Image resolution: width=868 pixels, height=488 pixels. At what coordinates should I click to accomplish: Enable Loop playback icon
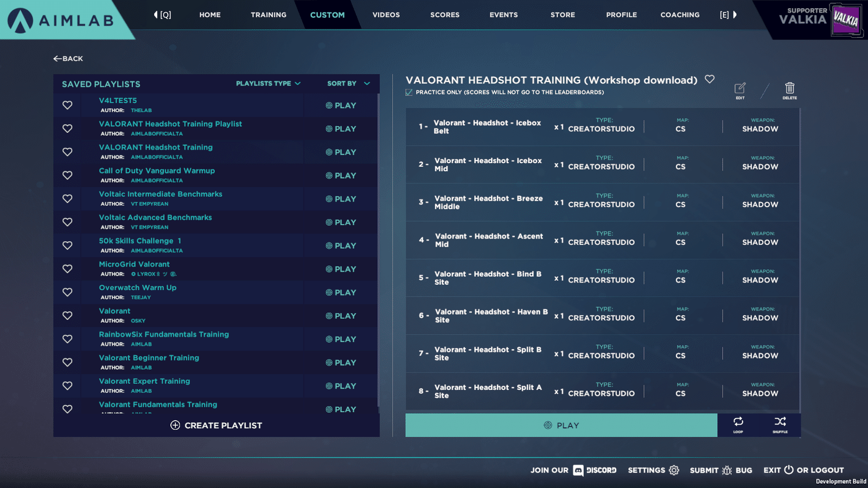738,425
